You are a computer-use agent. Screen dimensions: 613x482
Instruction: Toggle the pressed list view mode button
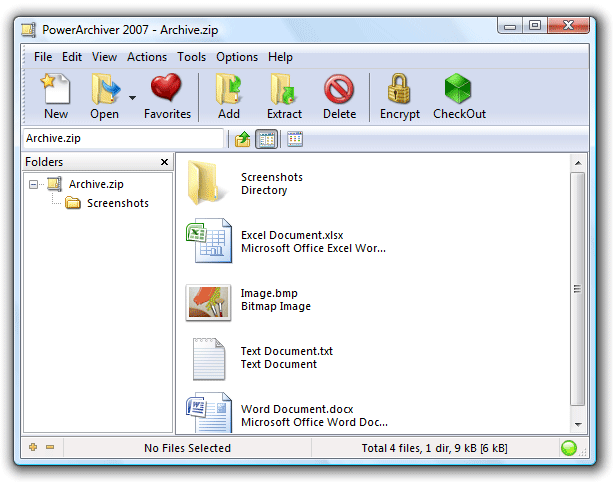(267, 139)
